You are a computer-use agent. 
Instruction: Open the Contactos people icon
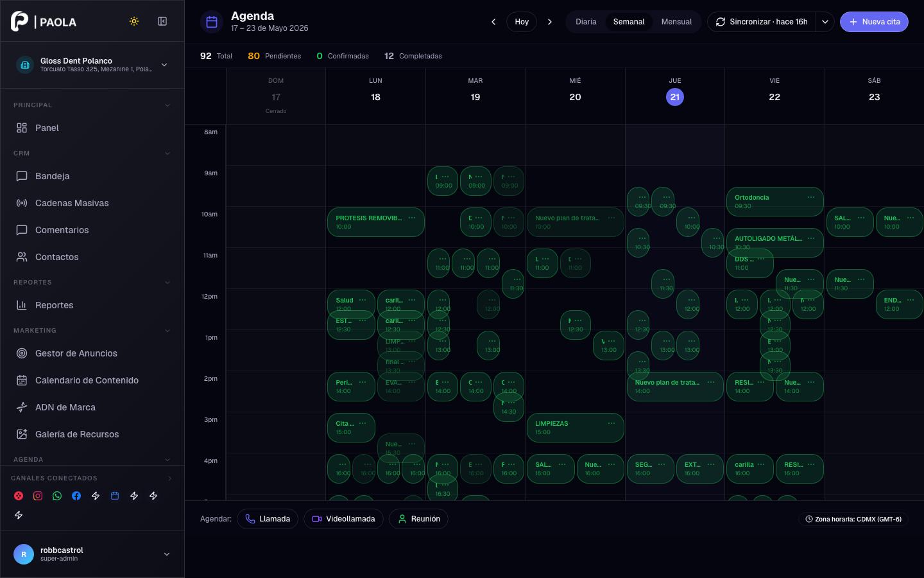[x=22, y=257]
